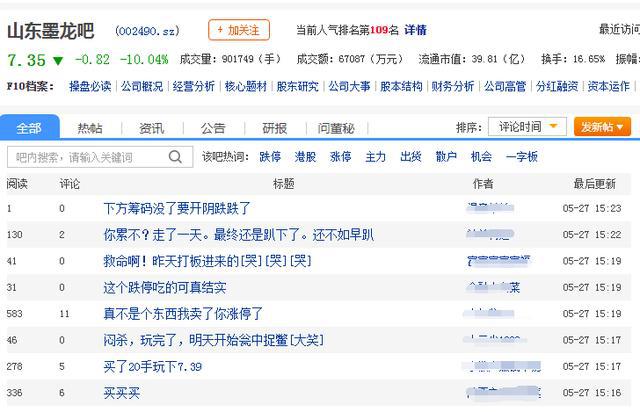The image size is (640, 412).
Task: Switch to the 问董秘 tab
Action: 336,128
